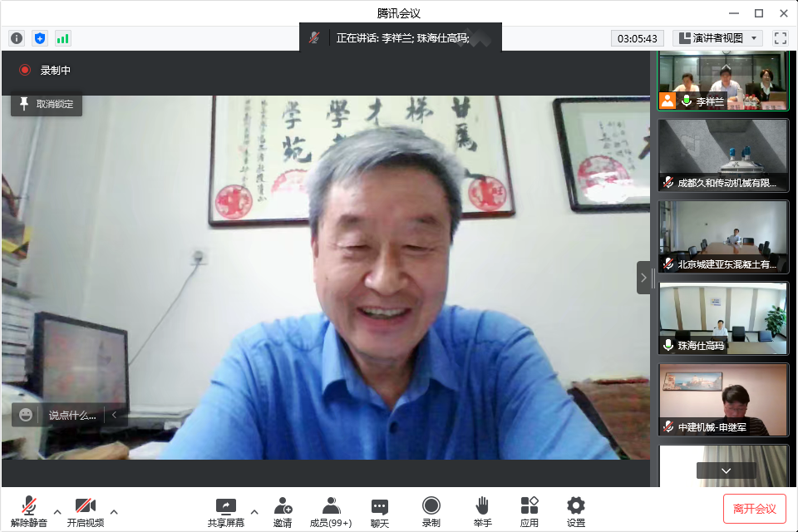Open 设置 settings gear
The image size is (798, 532).
tap(576, 511)
